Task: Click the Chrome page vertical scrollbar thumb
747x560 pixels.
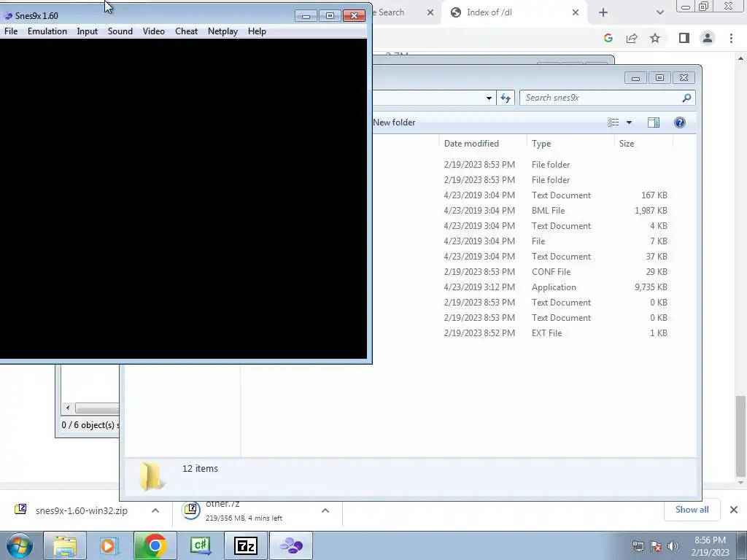Action: tap(740, 436)
